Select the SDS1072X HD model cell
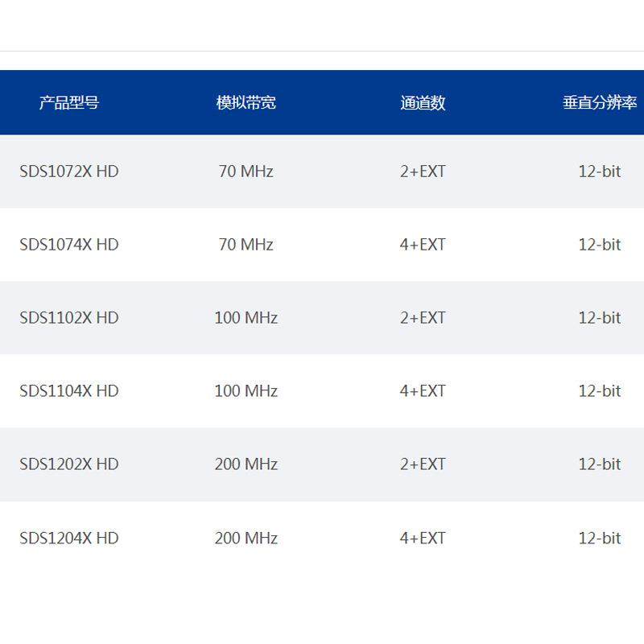The image size is (644, 644). [x=69, y=171]
